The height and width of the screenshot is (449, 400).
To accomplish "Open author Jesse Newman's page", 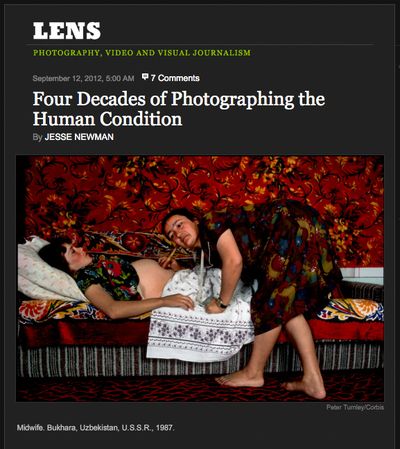I will pyautogui.click(x=79, y=137).
